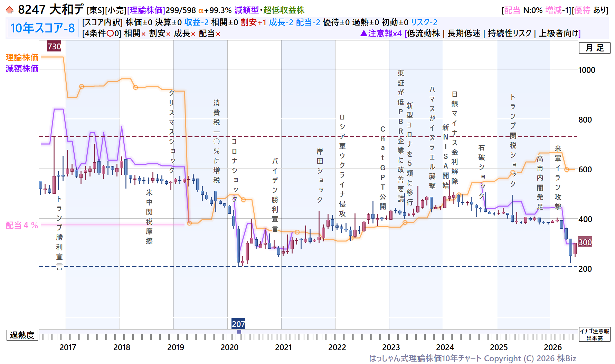Click the 配当-2 score item
615x364 pixels.
pyautogui.click(x=308, y=22)
